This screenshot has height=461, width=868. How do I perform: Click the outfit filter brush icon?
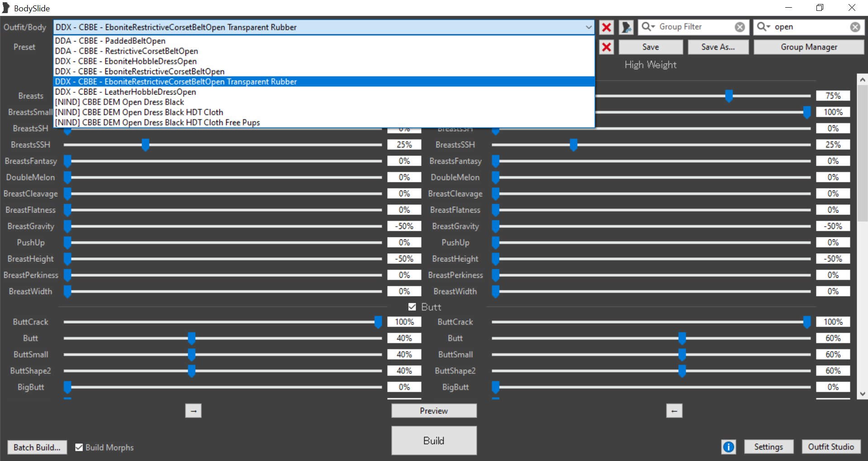[x=626, y=27]
